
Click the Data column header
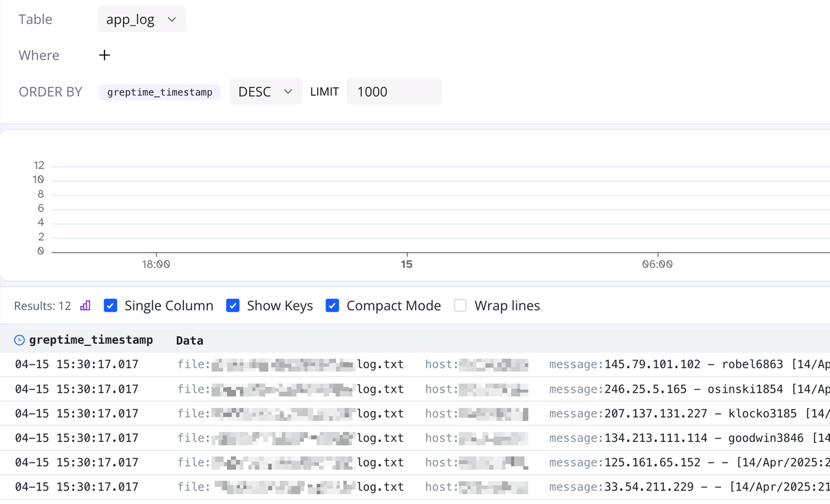click(189, 339)
